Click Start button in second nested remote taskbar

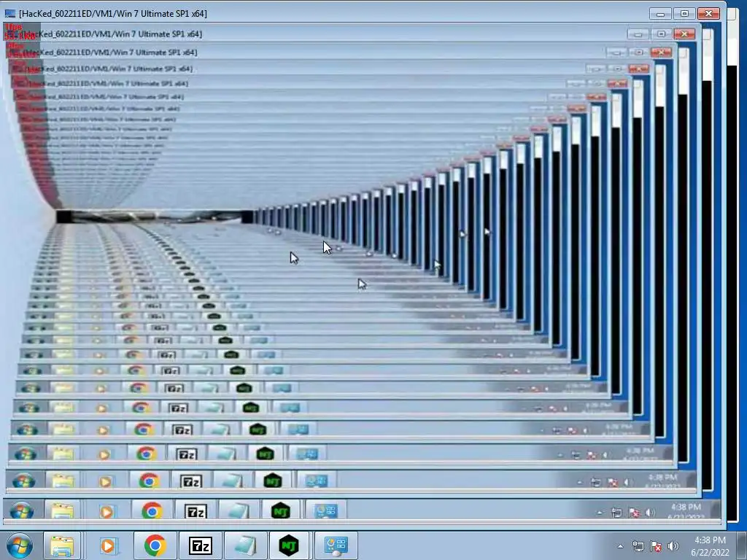click(24, 481)
